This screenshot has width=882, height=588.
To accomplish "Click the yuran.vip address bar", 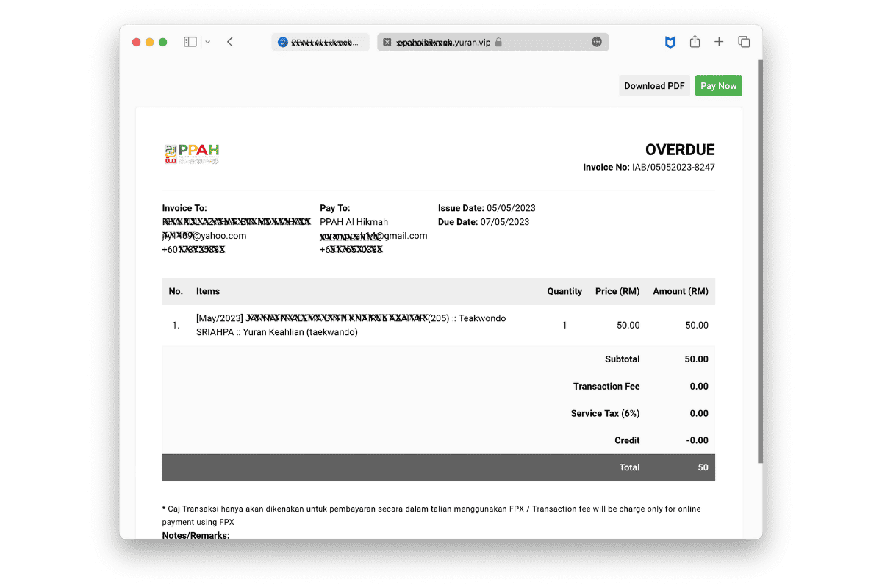I will tap(493, 42).
